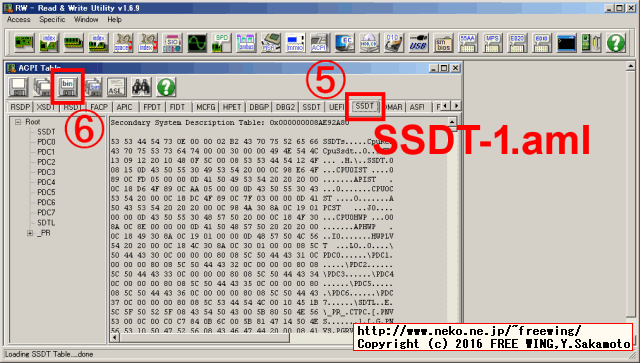Switch to the FPDT tab
Image resolution: width=640 pixels, height=363 pixels.
pyautogui.click(x=152, y=107)
